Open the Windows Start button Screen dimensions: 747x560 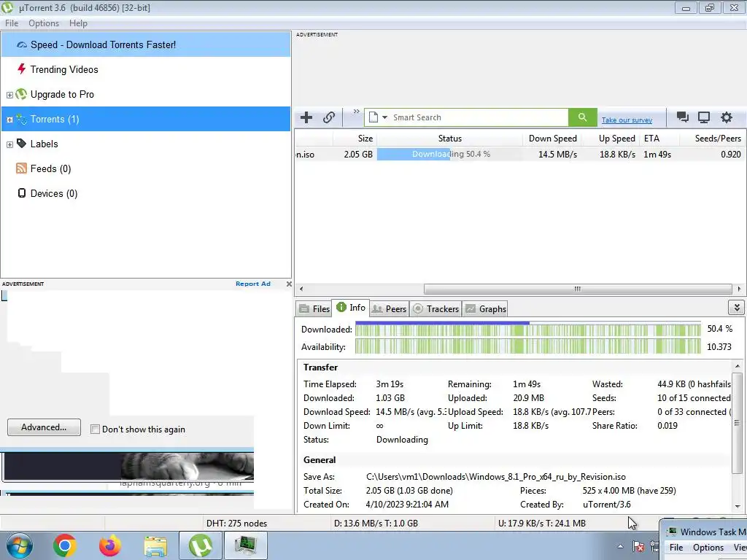[19, 545]
